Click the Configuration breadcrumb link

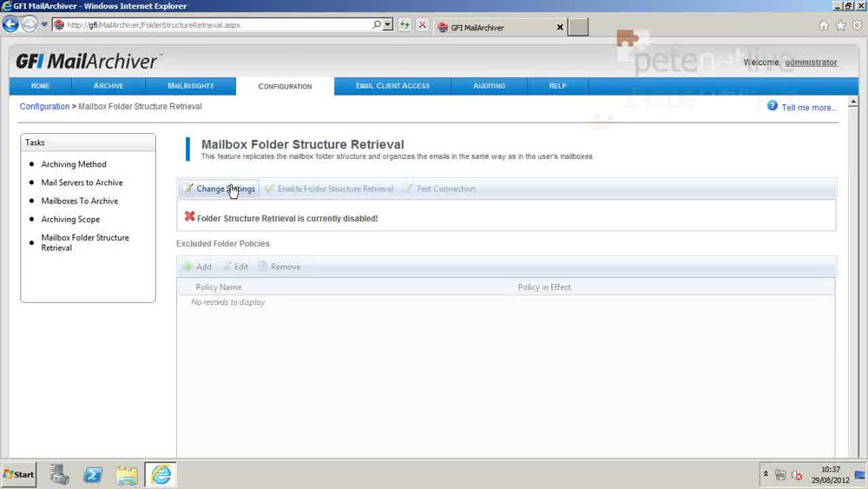[44, 106]
